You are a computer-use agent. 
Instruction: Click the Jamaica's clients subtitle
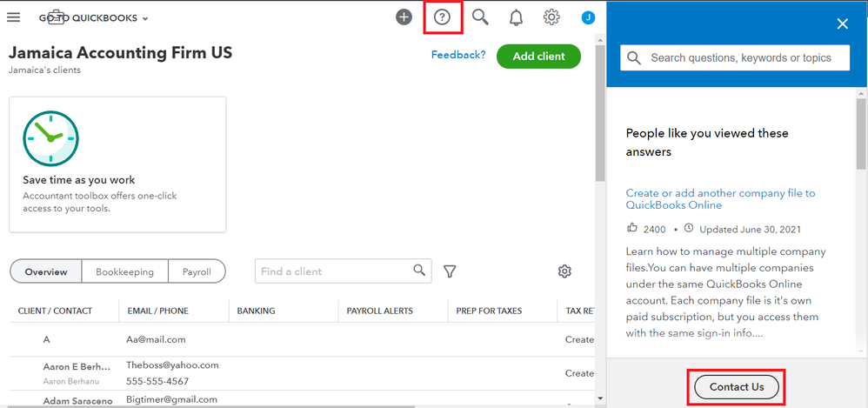pyautogui.click(x=44, y=70)
